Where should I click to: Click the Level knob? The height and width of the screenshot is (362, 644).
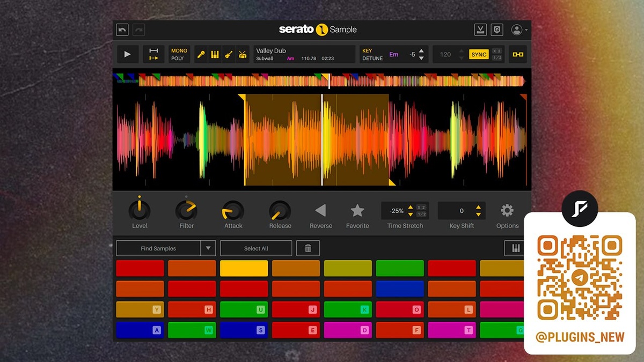140,210
